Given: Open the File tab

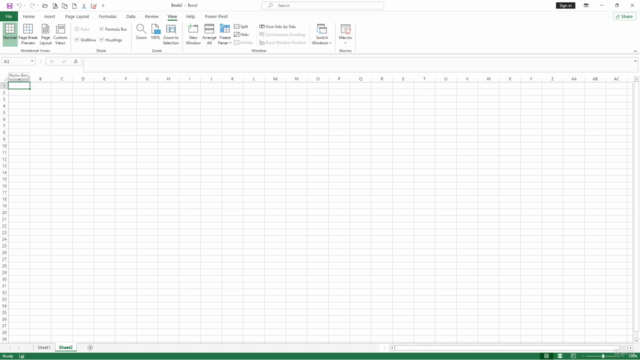Looking at the screenshot, I should click(9, 16).
